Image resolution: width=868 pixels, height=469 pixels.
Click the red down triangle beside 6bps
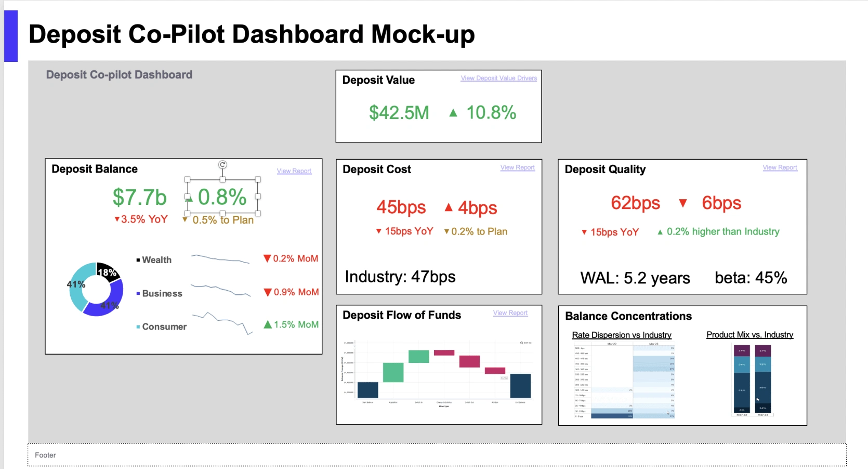pos(683,203)
